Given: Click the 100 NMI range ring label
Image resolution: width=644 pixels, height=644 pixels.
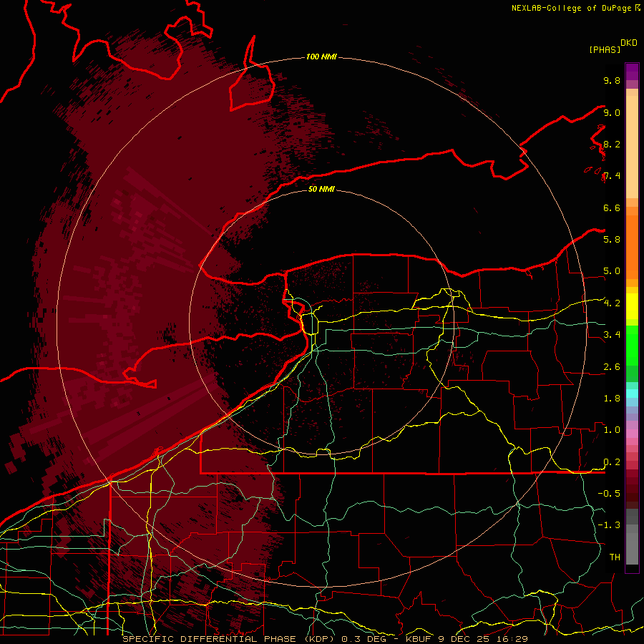Looking at the screenshot, I should pyautogui.click(x=321, y=57).
